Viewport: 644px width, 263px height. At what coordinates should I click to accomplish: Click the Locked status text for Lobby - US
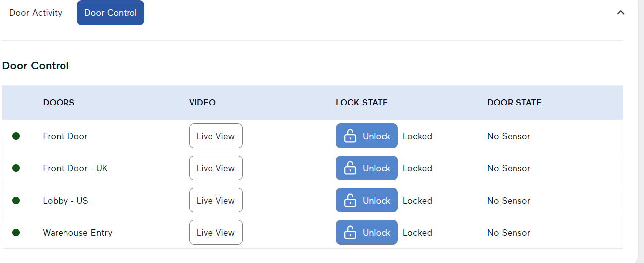[417, 200]
